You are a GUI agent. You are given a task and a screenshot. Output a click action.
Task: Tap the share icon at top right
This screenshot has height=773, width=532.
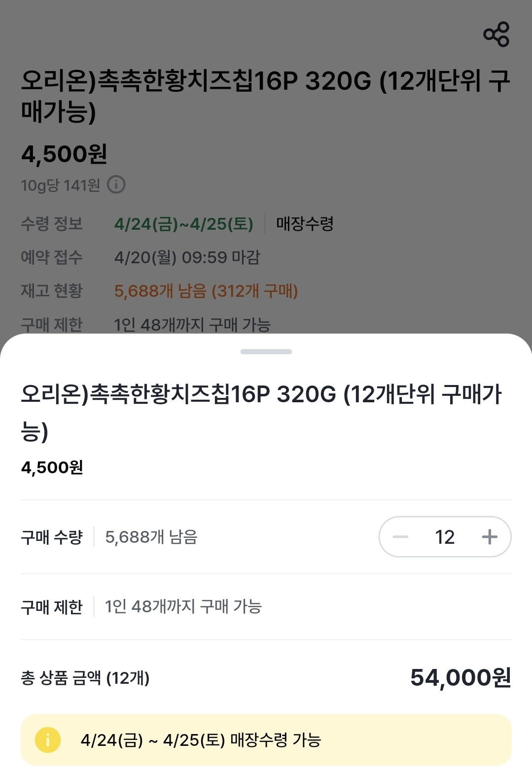pyautogui.click(x=496, y=34)
